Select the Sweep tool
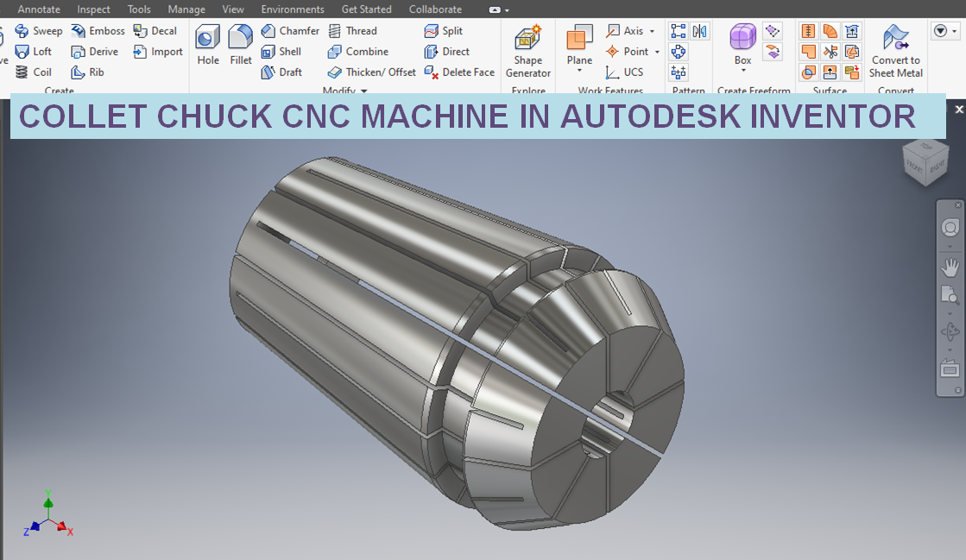Viewport: 966px width, 560px height. tap(38, 31)
